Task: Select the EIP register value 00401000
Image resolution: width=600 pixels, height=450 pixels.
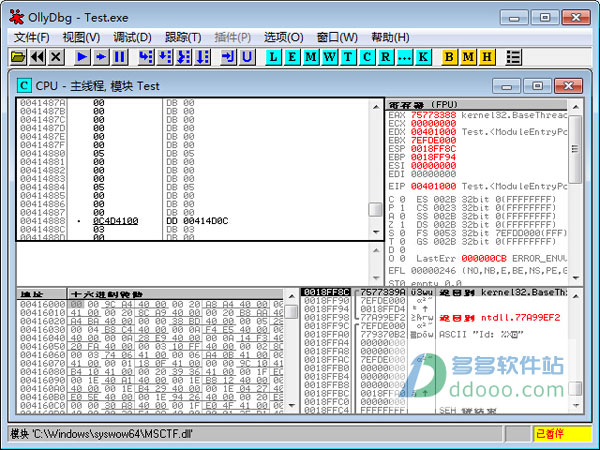Action: [x=434, y=186]
